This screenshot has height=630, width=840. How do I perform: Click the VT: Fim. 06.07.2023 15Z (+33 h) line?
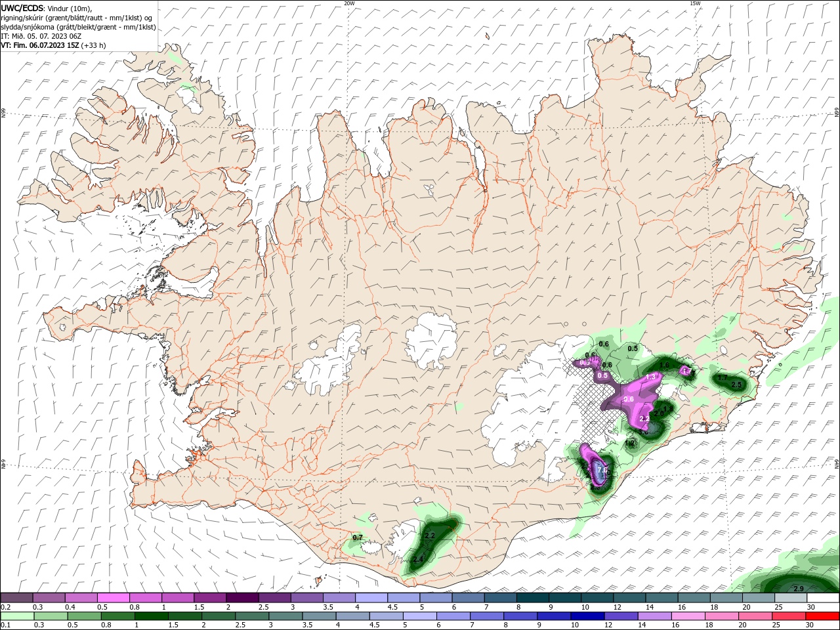(x=53, y=45)
